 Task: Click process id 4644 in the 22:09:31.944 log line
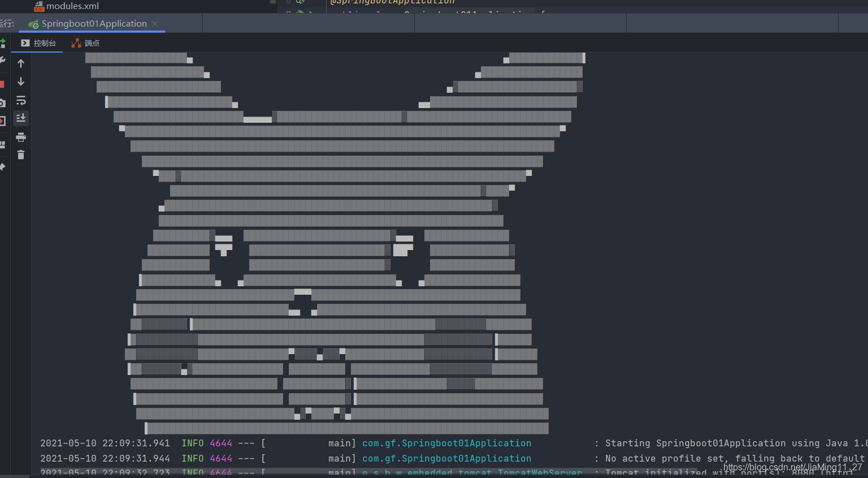pos(221,459)
